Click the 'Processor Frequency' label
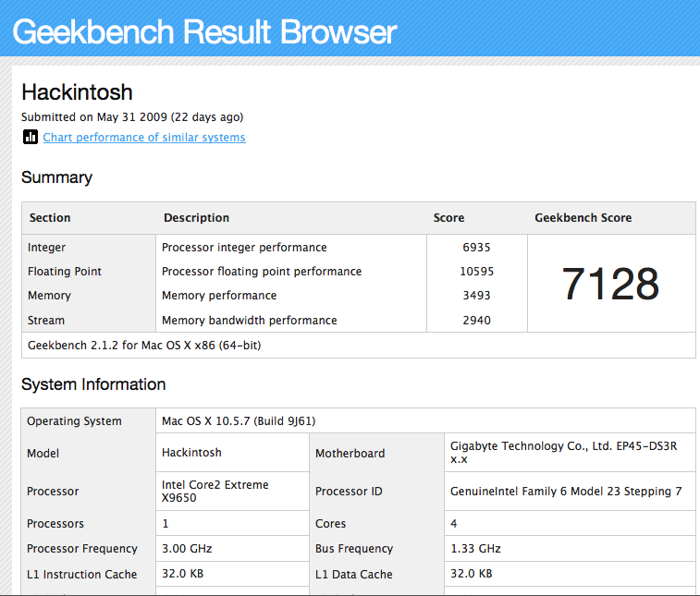The height and width of the screenshot is (596, 700). tap(82, 548)
